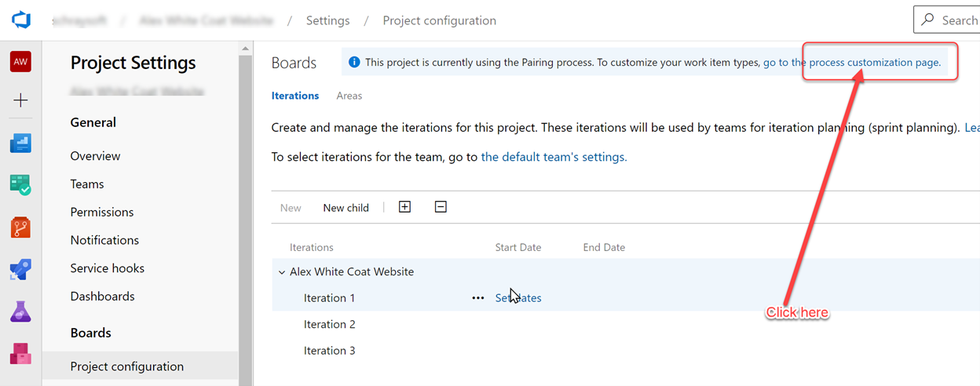Click Settings in the breadcrumb

coord(328,20)
